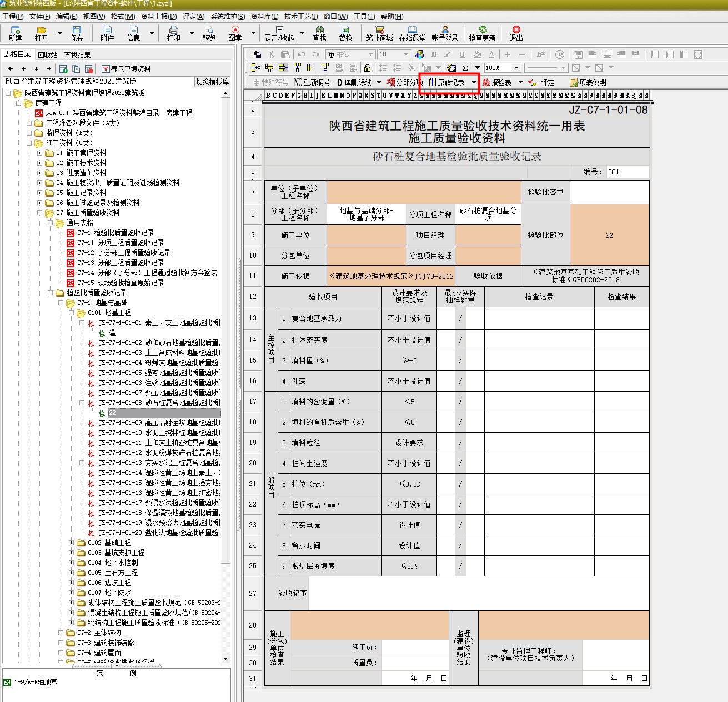
Task: Click the move-up arrow in tree toolbar
Action: (x=23, y=69)
